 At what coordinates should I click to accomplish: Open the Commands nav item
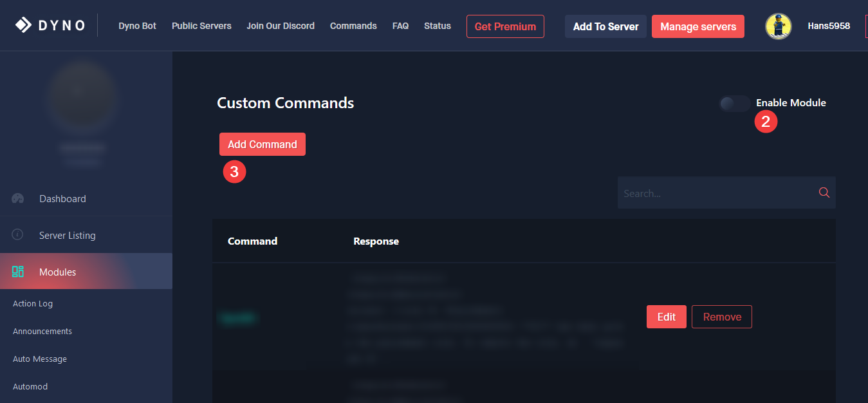[353, 26]
